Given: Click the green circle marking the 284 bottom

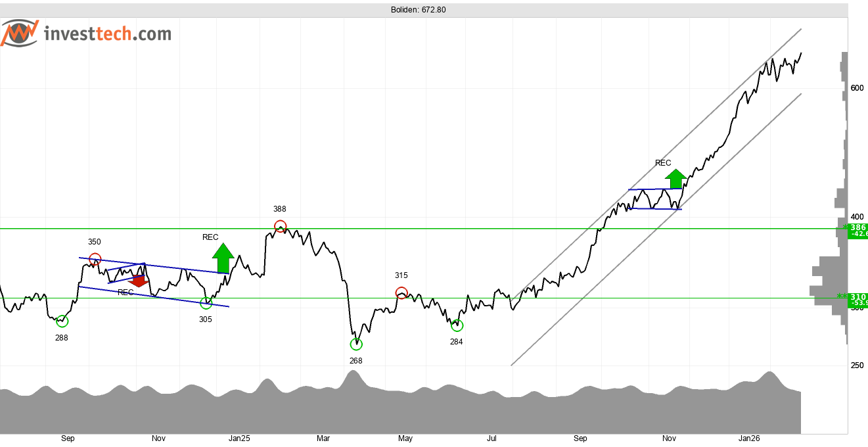Looking at the screenshot, I should click(x=457, y=325).
